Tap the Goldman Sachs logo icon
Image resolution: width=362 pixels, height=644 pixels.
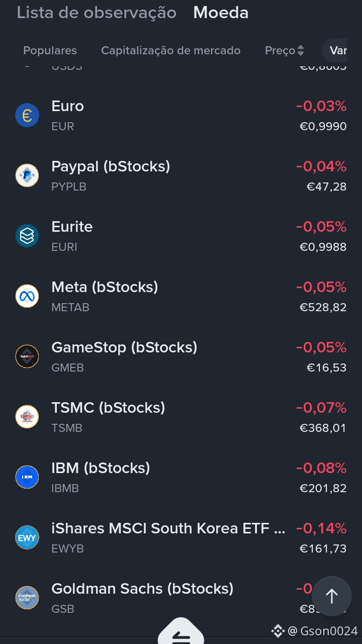pyautogui.click(x=27, y=598)
